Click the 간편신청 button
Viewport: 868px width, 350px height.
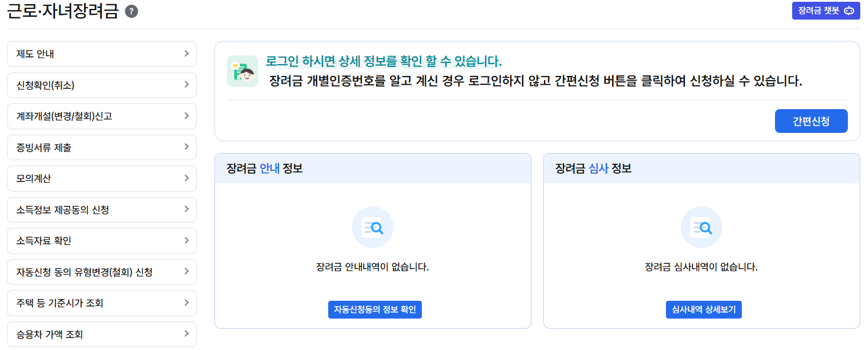811,121
